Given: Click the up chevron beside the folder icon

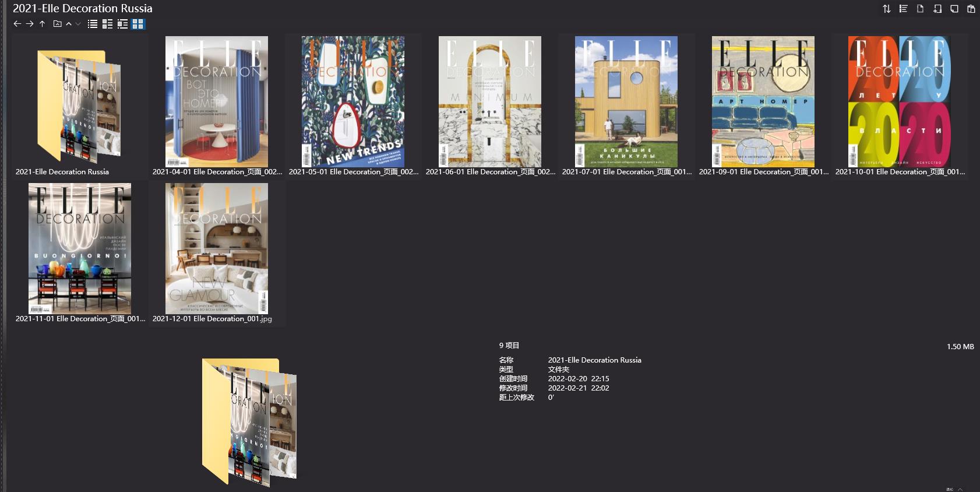Looking at the screenshot, I should click(69, 24).
